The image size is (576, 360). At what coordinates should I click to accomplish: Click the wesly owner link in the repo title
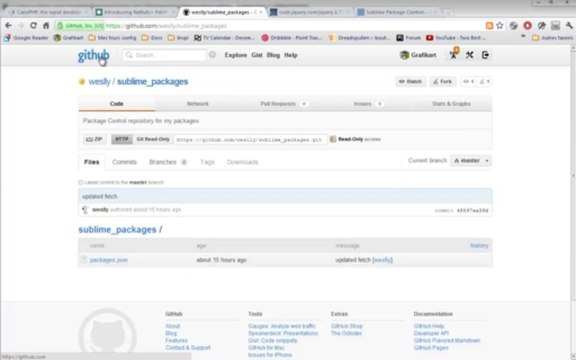(x=99, y=81)
